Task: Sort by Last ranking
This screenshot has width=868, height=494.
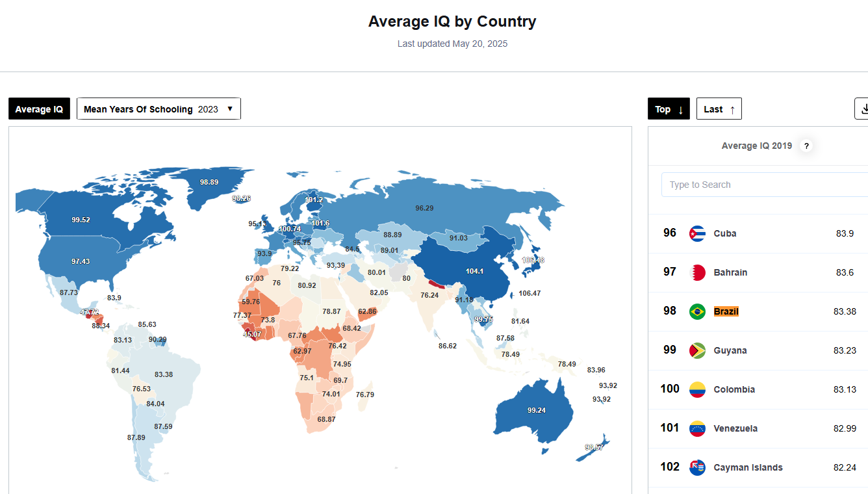Action: [719, 109]
